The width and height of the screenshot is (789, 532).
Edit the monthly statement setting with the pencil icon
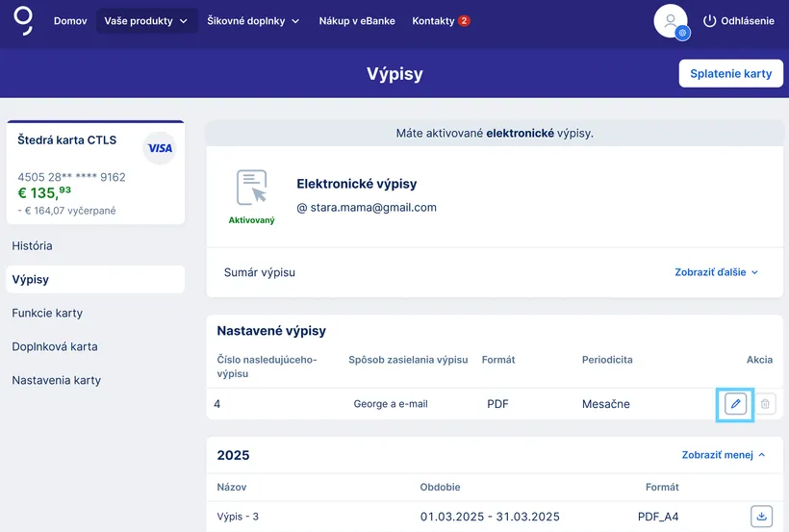click(x=735, y=404)
